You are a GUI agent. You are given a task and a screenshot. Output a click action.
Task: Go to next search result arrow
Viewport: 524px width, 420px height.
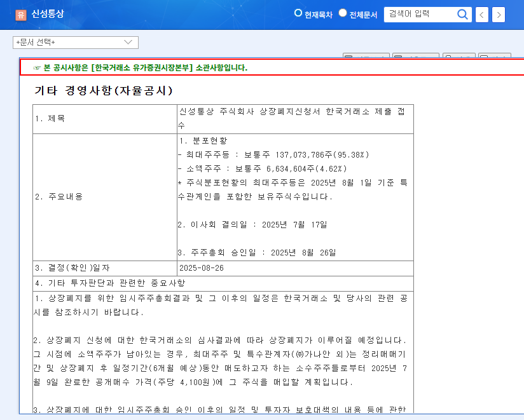[x=499, y=15]
